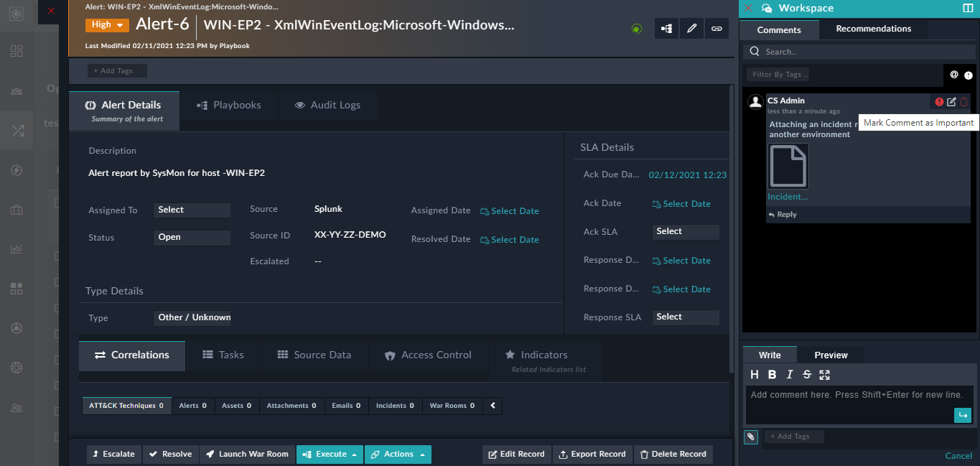Attach a file using the paperclip icon
The height and width of the screenshot is (466, 980).
tap(751, 436)
